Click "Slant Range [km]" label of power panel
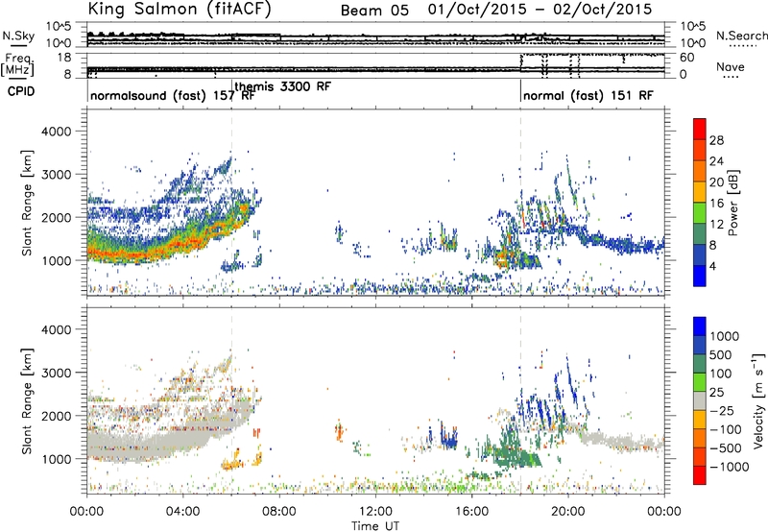Image resolution: width=768 pixels, height=532 pixels. 27,203
